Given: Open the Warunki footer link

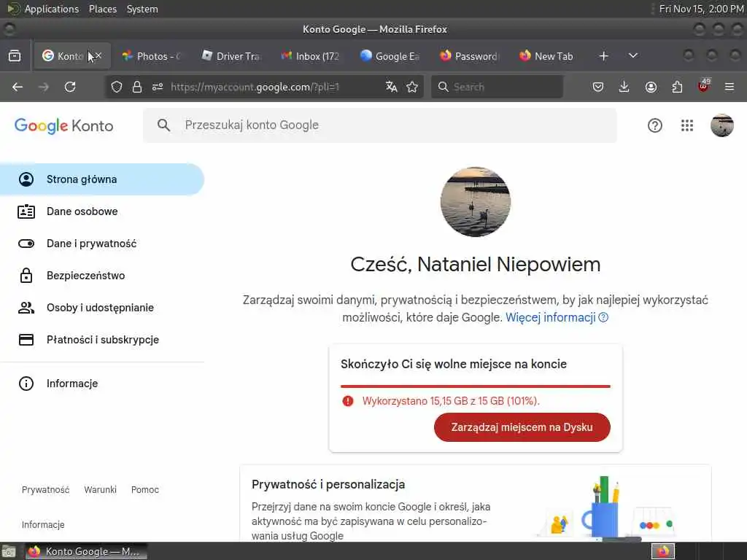Looking at the screenshot, I should pos(100,489).
